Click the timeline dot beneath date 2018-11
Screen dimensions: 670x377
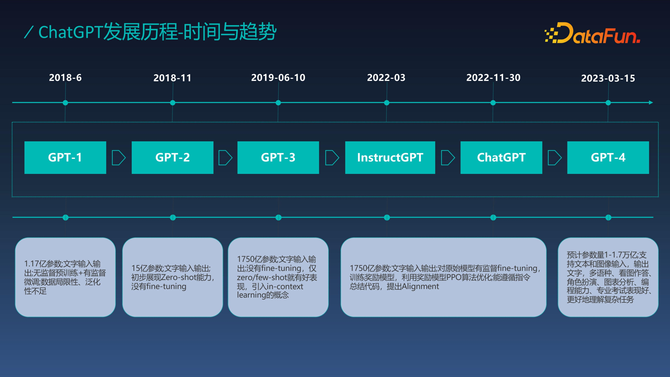[x=173, y=103]
